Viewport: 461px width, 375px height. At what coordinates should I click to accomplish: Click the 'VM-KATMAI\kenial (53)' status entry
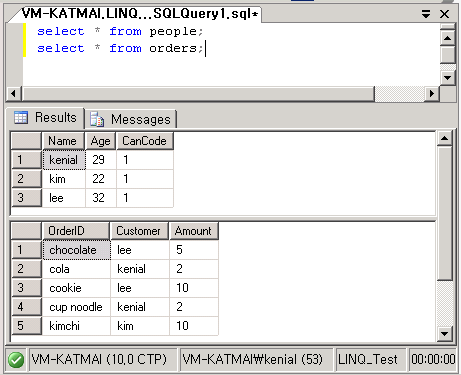coord(256,360)
